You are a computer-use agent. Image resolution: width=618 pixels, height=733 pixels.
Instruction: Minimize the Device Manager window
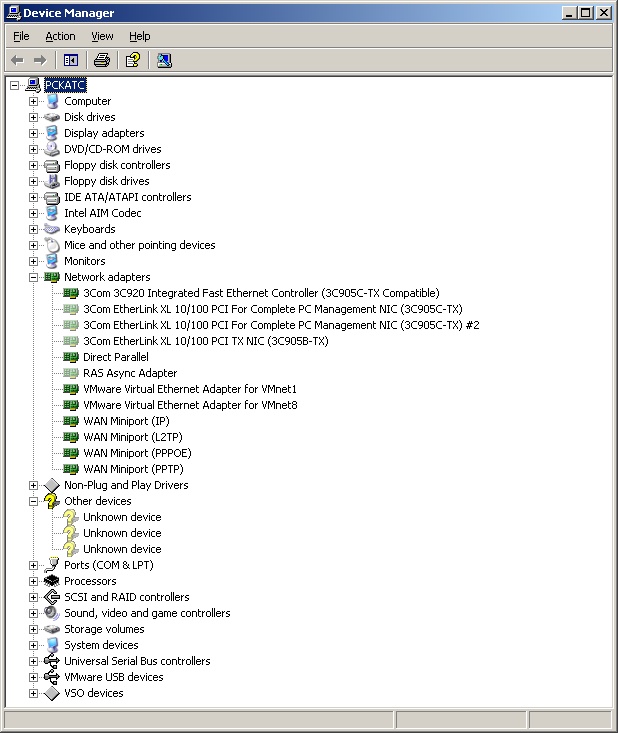(569, 13)
